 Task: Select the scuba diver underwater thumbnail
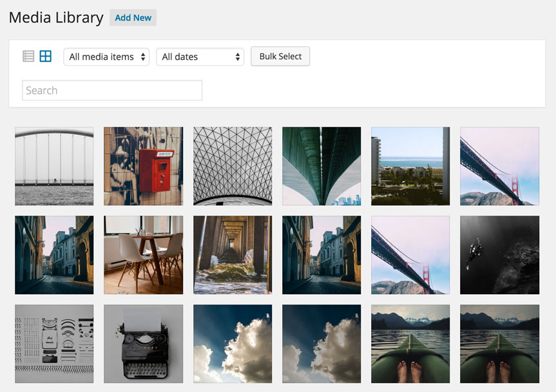pyautogui.click(x=499, y=255)
